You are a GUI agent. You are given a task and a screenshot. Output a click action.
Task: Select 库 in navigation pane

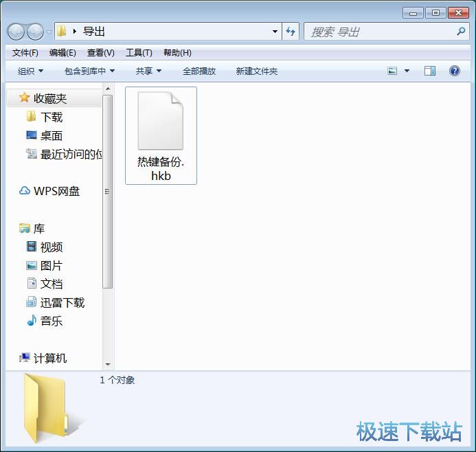click(39, 229)
